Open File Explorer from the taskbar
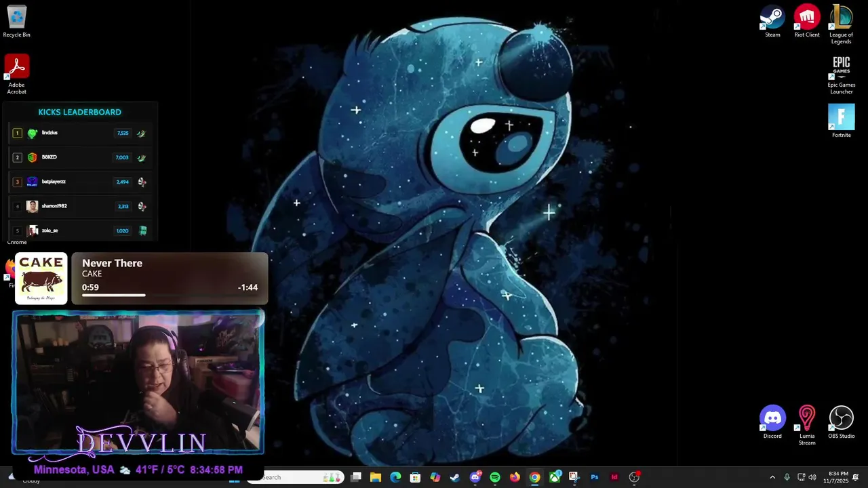 click(x=376, y=477)
